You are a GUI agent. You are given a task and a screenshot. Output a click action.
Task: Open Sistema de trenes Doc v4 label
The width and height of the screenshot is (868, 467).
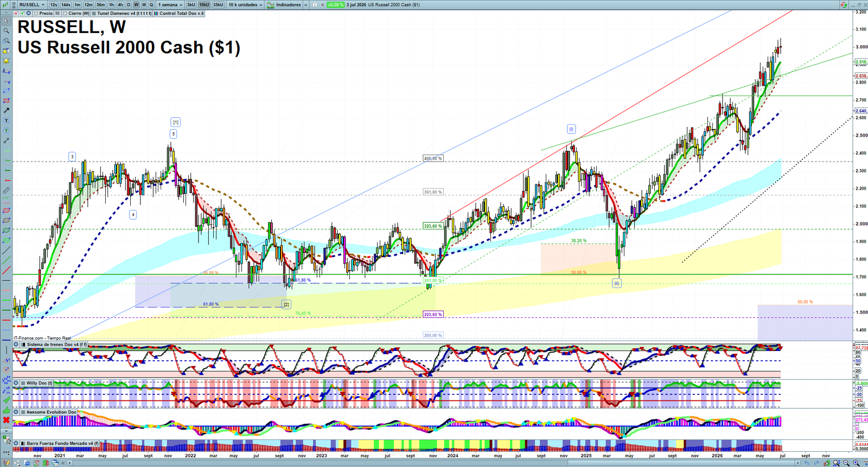pyautogui.click(x=57, y=344)
